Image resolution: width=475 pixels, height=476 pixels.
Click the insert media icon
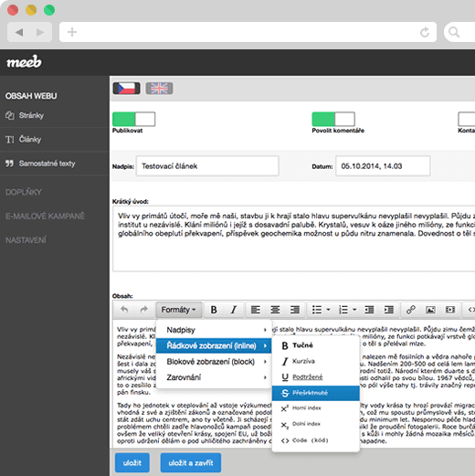click(x=450, y=310)
